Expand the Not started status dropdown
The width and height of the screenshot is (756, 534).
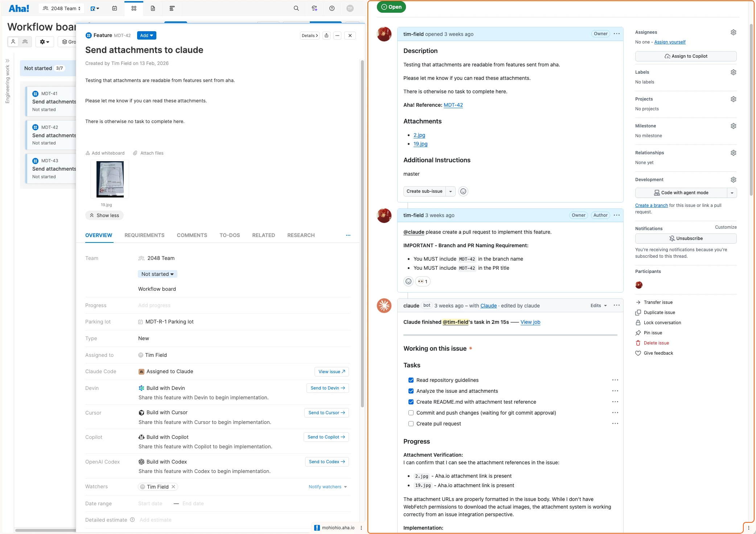157,274
